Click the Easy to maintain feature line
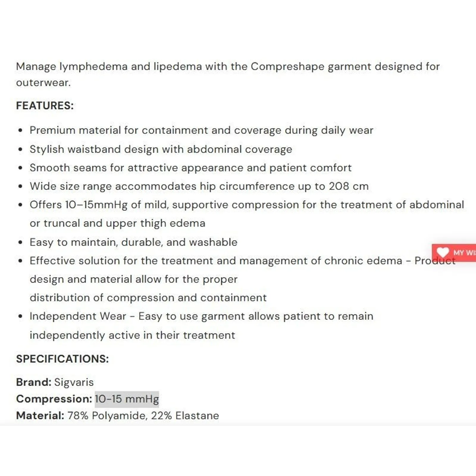Viewport: 476px width, 476px height. [133, 242]
